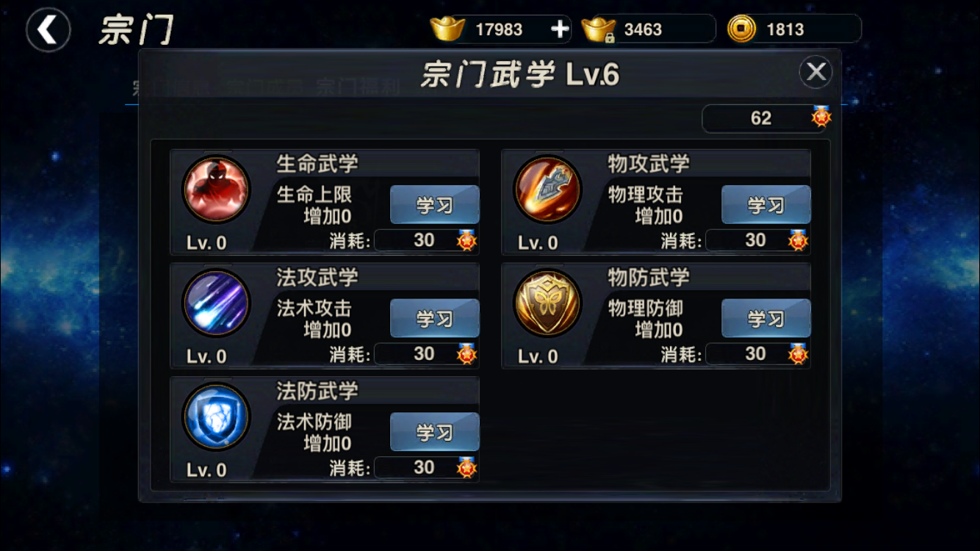980x551 pixels.
Task: Select the 法防武学 blue shield icon
Action: coord(216,417)
